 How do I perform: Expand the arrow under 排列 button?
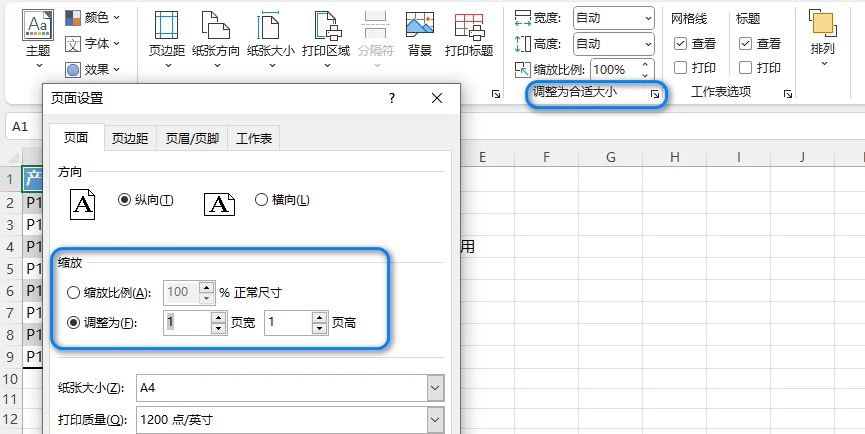click(824, 63)
